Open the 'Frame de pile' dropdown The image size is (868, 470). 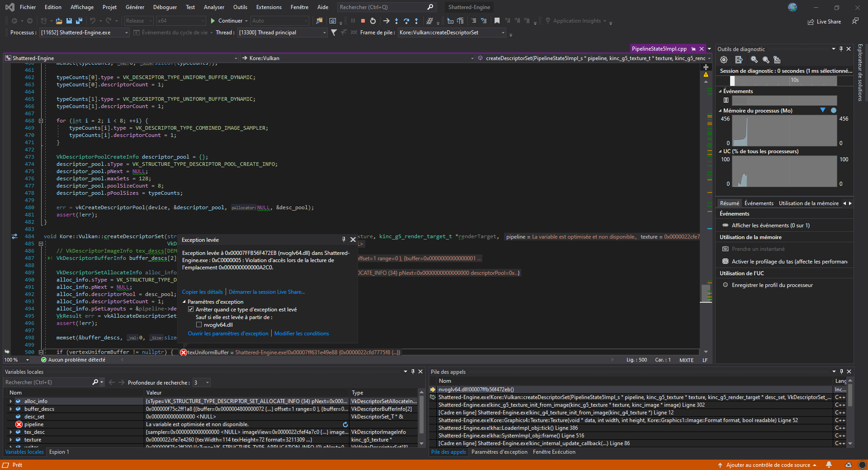tap(502, 32)
